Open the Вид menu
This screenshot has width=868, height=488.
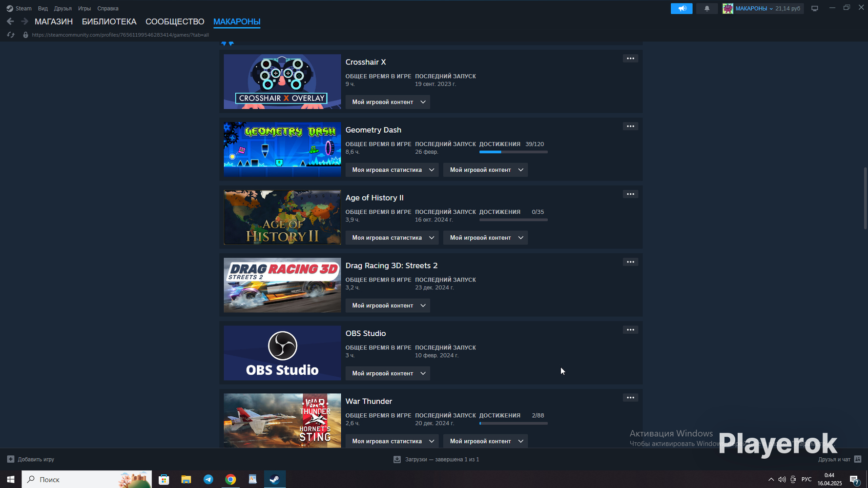(x=43, y=8)
